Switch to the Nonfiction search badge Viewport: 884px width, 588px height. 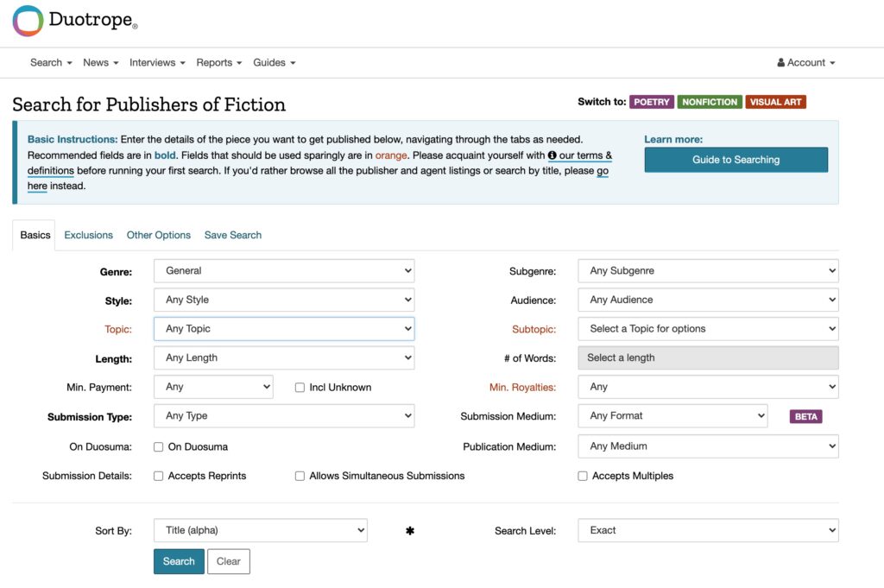709,102
